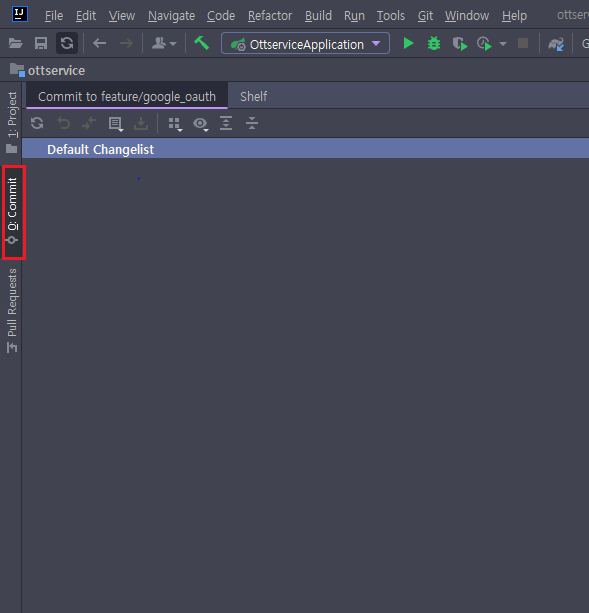
Task: Click the ottservice breadcrumb folder
Action: coord(48,70)
